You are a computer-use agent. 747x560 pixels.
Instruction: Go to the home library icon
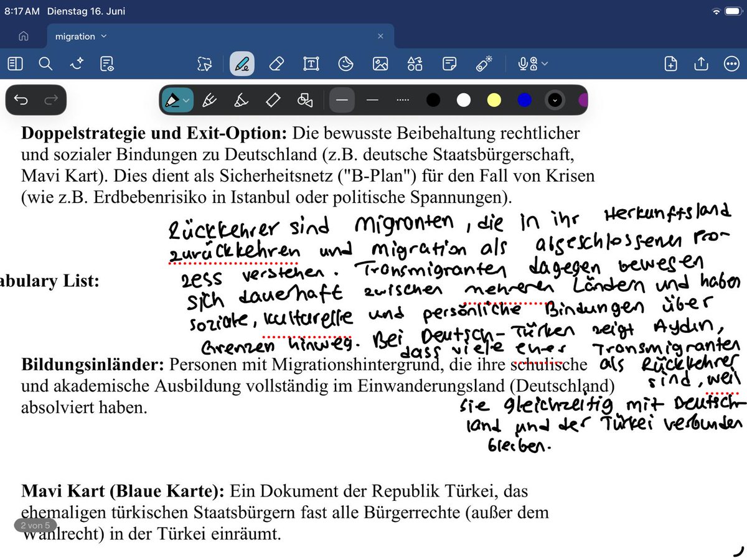pos(24,36)
